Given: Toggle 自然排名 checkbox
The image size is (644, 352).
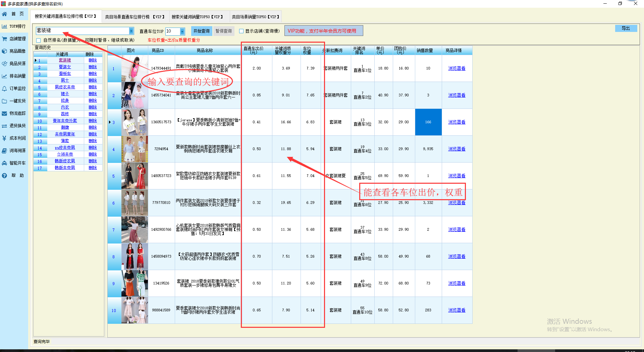Looking at the screenshot, I should point(38,40).
